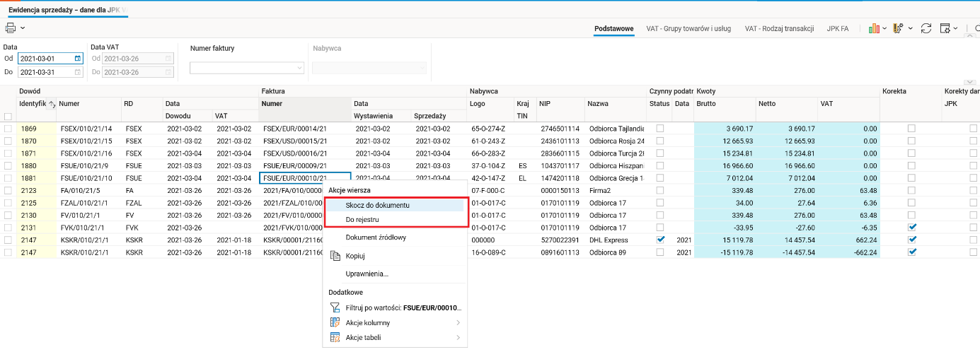The height and width of the screenshot is (352, 980).
Task: Click the exclamation gear settings icon
Action: pos(898,28)
